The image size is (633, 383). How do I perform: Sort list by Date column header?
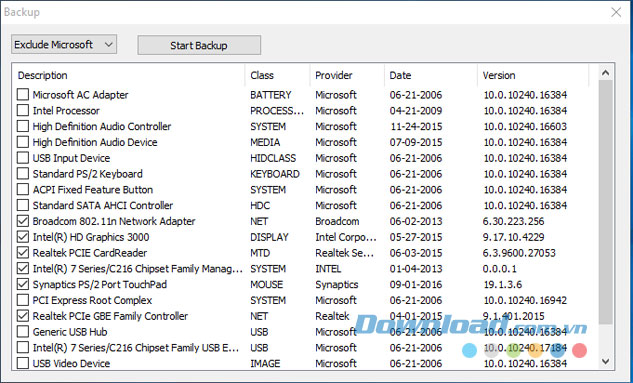(x=431, y=75)
